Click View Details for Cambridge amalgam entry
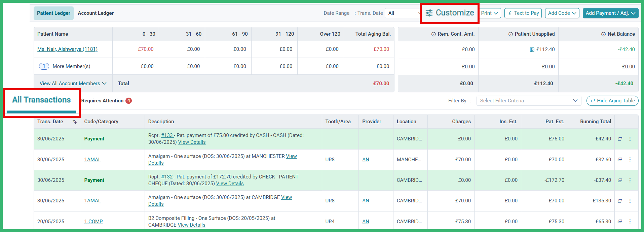The image size is (644, 232). pos(287,197)
